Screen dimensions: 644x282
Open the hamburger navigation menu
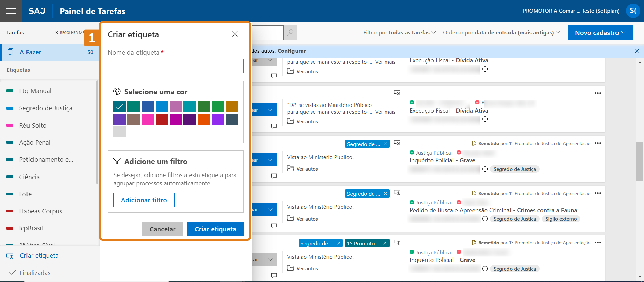(11, 11)
